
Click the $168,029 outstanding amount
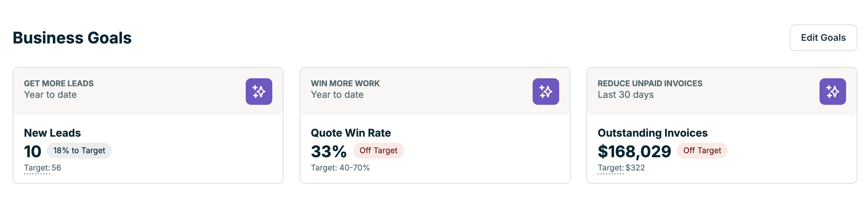click(634, 152)
